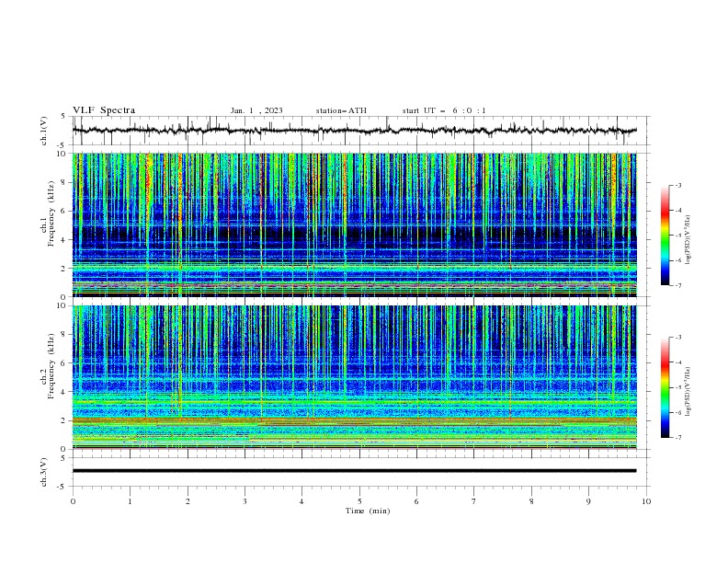
Task: Click the ch.2 spectrogram panel
Action: click(x=354, y=377)
